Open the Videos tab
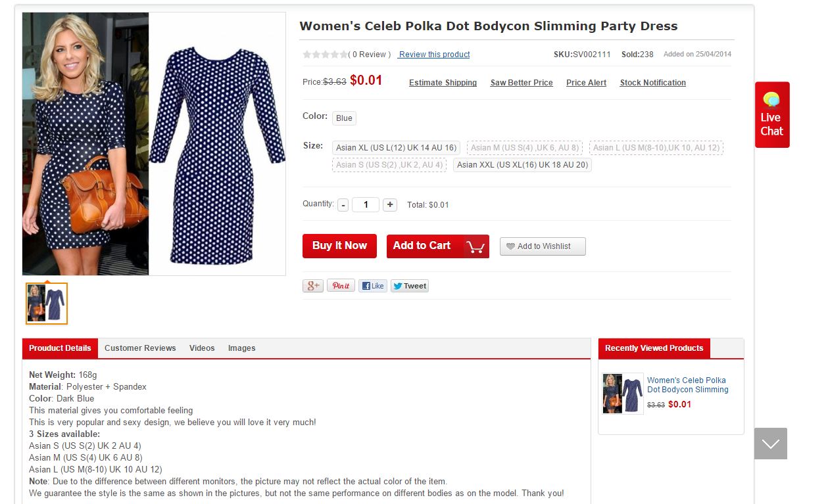This screenshot has width=828, height=504. coord(202,348)
